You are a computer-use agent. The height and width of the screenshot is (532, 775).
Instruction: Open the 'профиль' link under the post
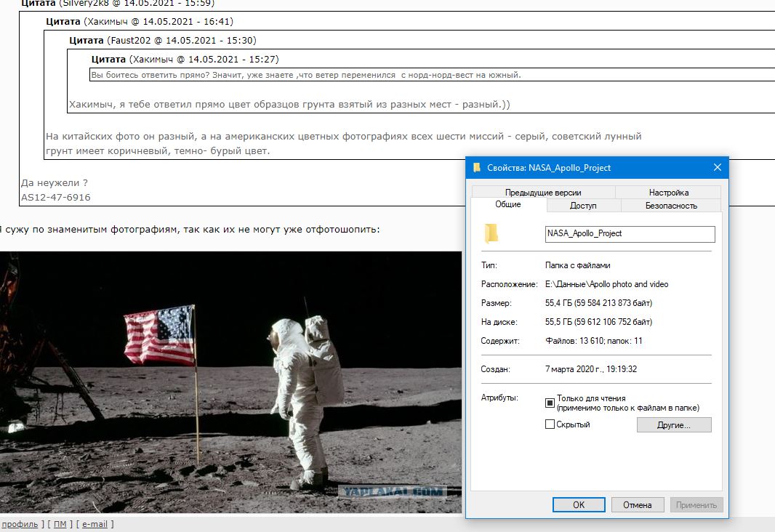click(x=20, y=524)
